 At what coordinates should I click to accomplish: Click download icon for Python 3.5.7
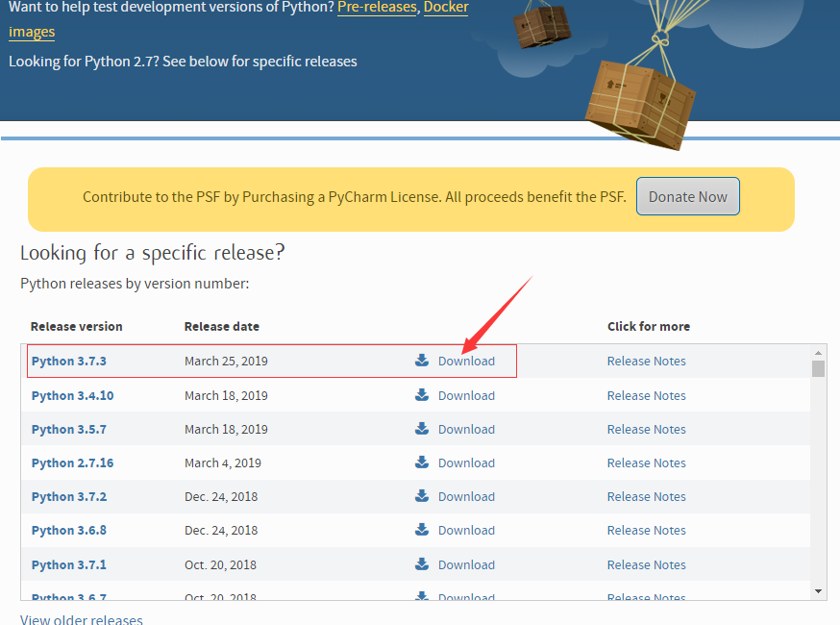coord(422,429)
